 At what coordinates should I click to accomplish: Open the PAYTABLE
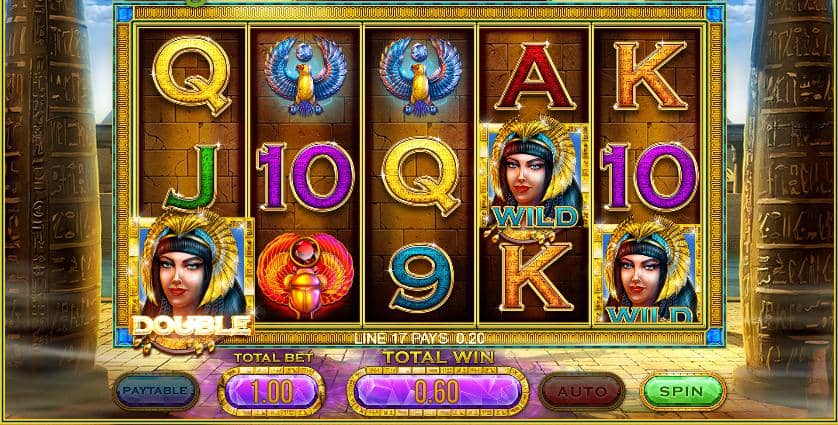click(156, 391)
